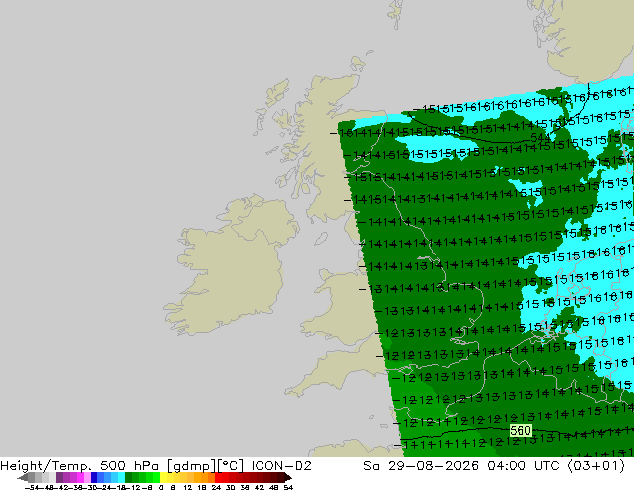Click the left arrow end of color scale
634x490 pixels.
click(x=22, y=477)
